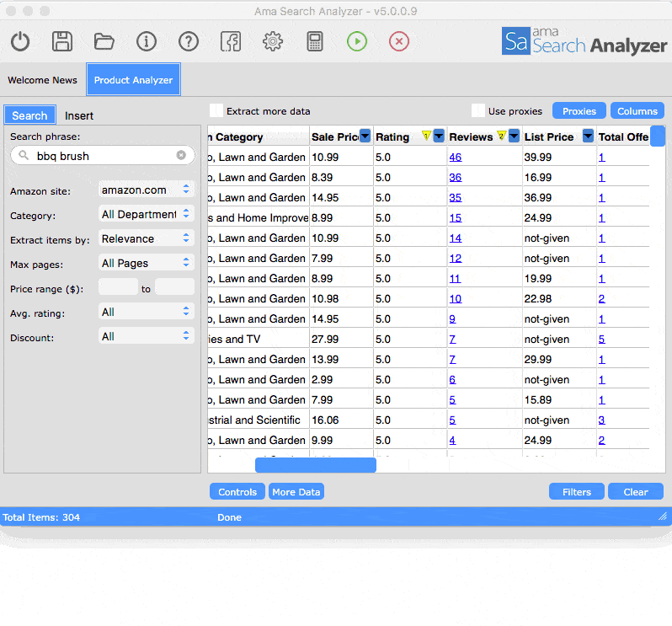
Task: Click the maximum price range field
Action: pyautogui.click(x=175, y=286)
